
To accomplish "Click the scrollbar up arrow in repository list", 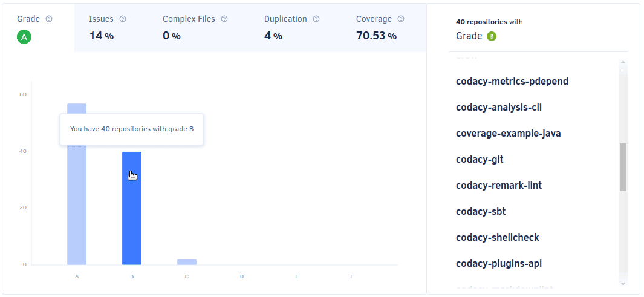I will click(623, 62).
